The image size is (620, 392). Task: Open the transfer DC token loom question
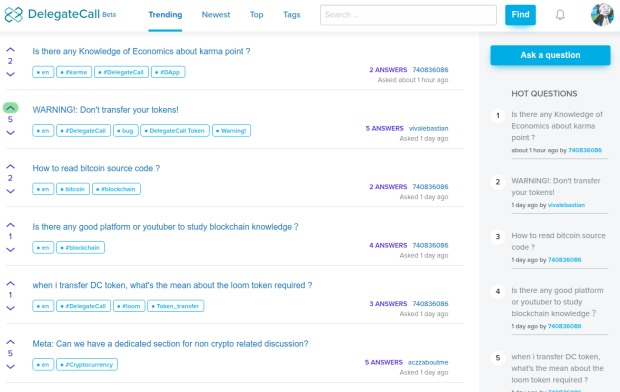pos(172,286)
